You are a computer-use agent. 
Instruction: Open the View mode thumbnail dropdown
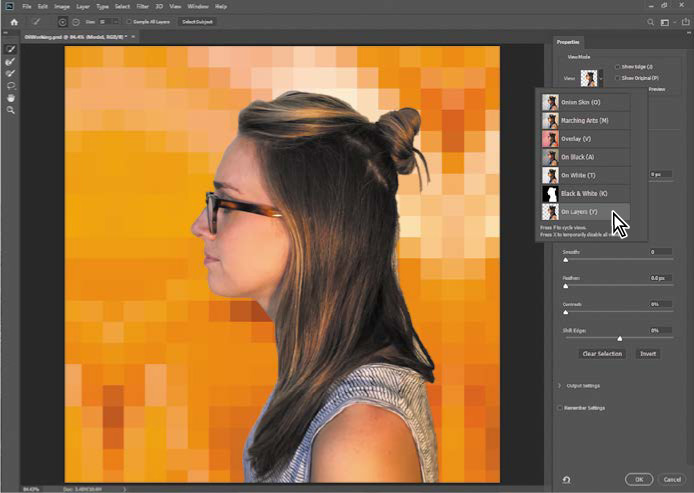pos(592,77)
